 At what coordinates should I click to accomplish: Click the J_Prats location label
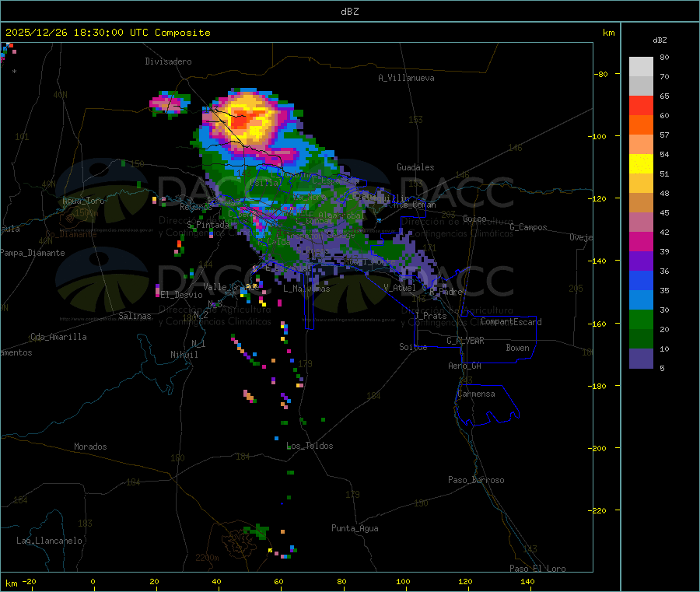coord(430,316)
